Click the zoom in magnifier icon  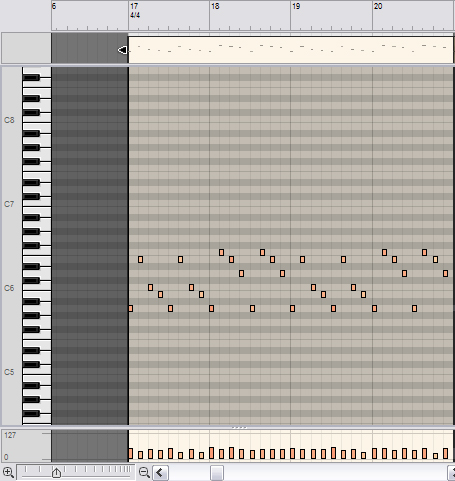8,472
